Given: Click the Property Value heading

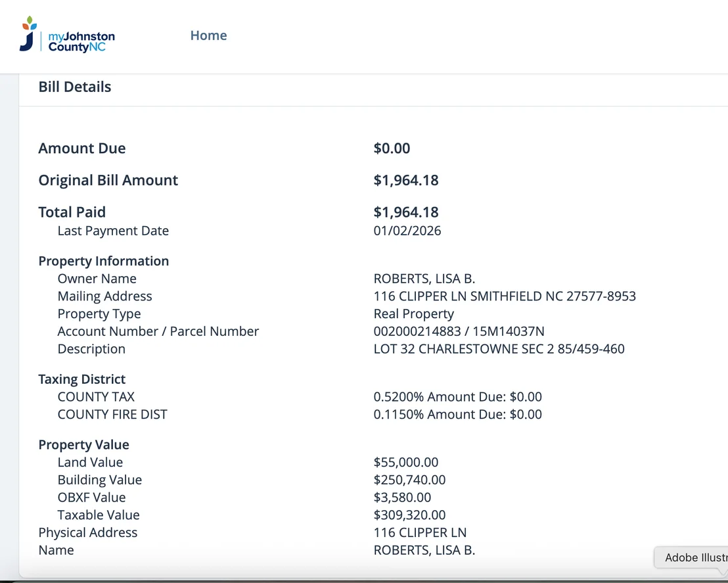Looking at the screenshot, I should point(83,445).
